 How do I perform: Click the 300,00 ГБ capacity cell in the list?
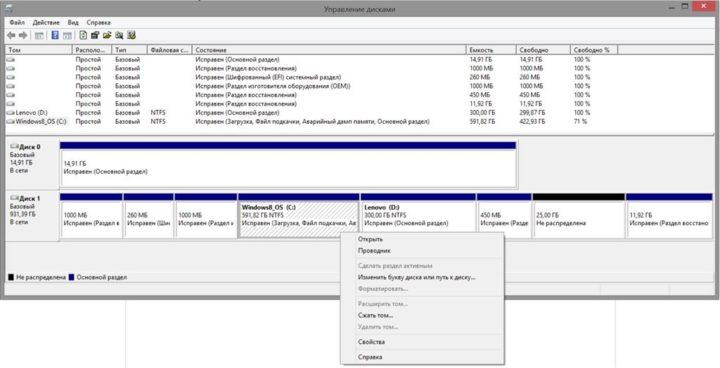(482, 113)
